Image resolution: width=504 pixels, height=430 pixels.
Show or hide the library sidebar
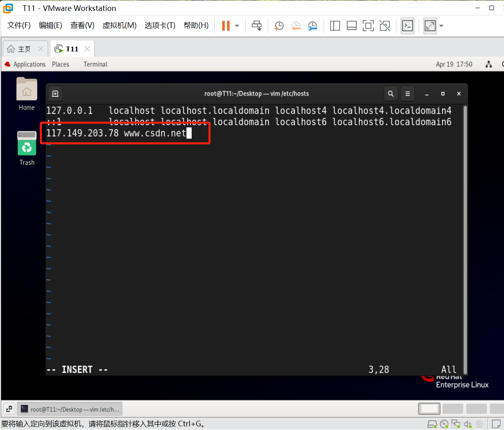335,26
